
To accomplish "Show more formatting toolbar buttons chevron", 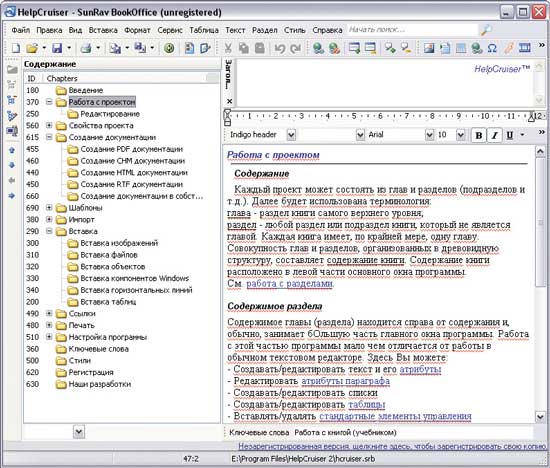I will coord(542,132).
